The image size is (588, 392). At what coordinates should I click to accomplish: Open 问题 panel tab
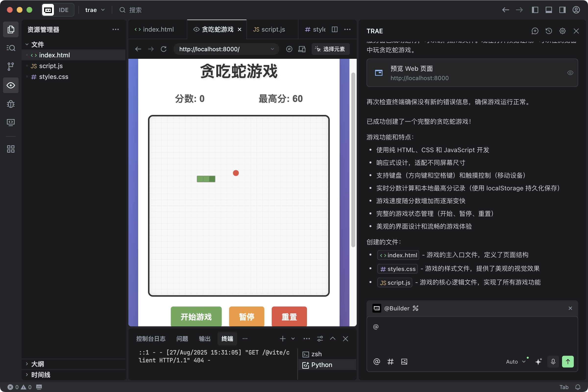[182, 339]
